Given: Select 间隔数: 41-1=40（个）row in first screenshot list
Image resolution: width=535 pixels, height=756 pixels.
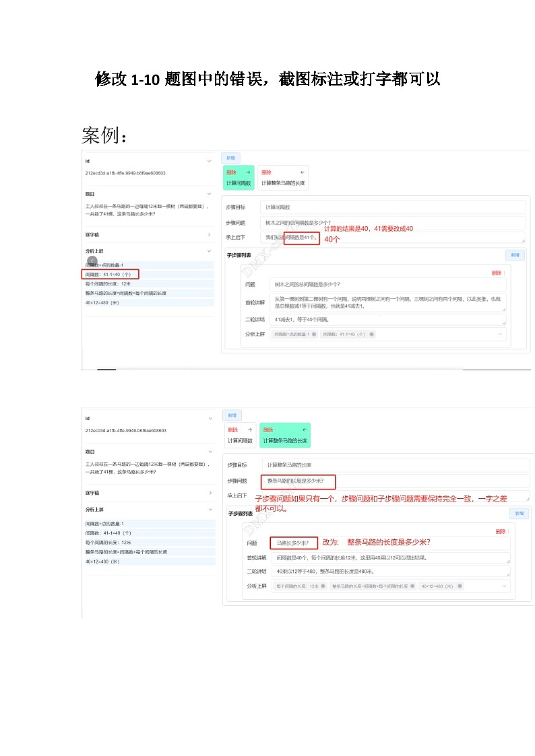Looking at the screenshot, I should pos(150,275).
